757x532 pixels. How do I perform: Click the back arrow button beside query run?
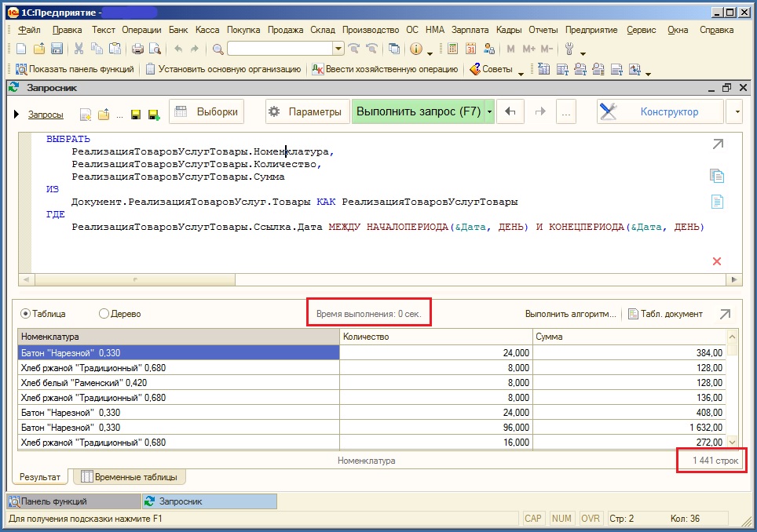click(510, 112)
